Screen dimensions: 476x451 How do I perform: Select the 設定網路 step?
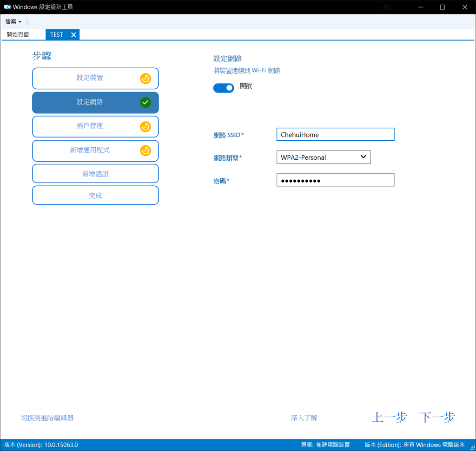(95, 103)
